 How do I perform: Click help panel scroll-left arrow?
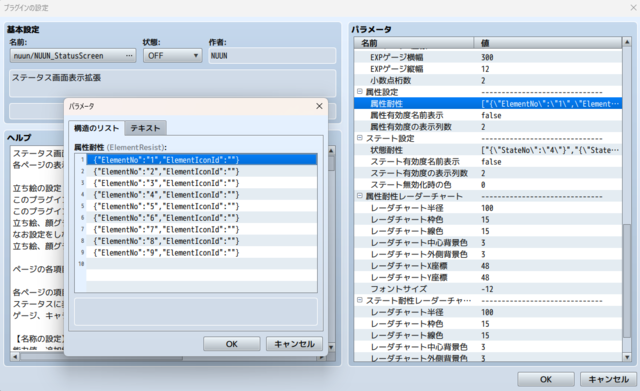pyautogui.click(x=15, y=357)
